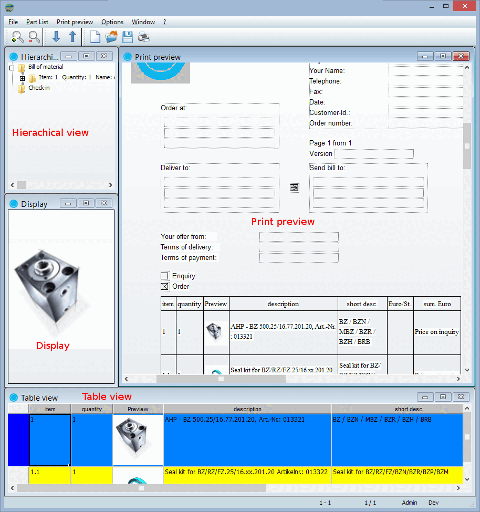
Task: Click the Version input field
Action: [374, 154]
